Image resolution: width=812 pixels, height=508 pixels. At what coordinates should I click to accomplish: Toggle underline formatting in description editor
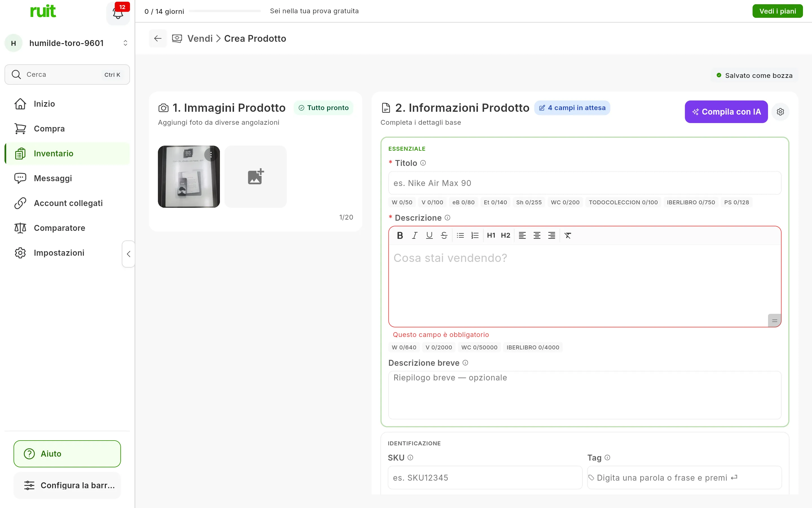[429, 236]
